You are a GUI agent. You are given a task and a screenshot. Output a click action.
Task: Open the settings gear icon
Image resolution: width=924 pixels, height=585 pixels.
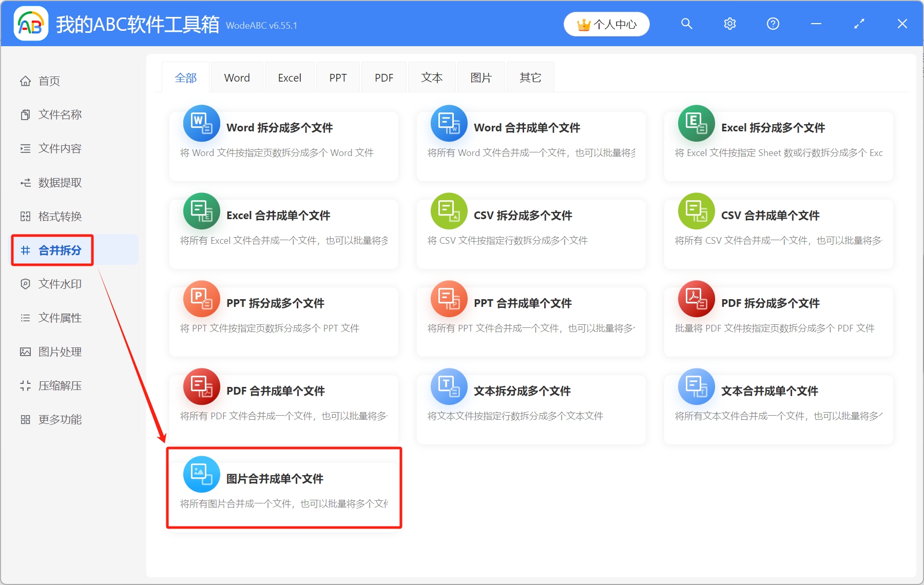click(729, 24)
